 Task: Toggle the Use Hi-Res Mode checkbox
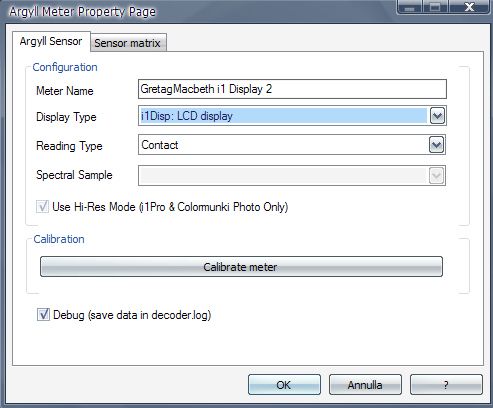click(x=42, y=207)
